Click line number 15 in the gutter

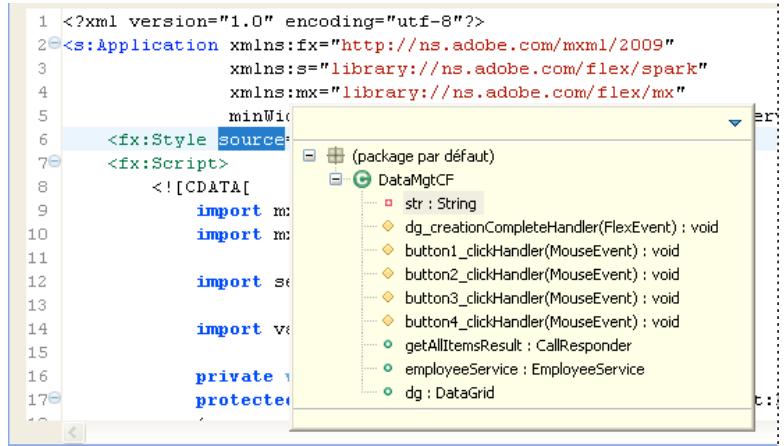pyautogui.click(x=38, y=352)
